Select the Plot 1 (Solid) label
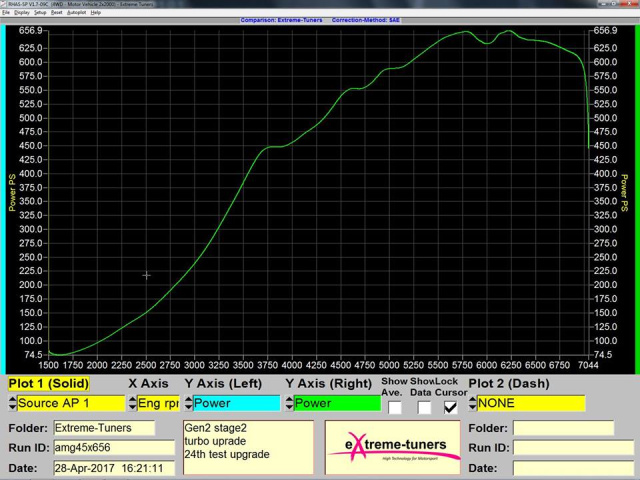 click(48, 384)
